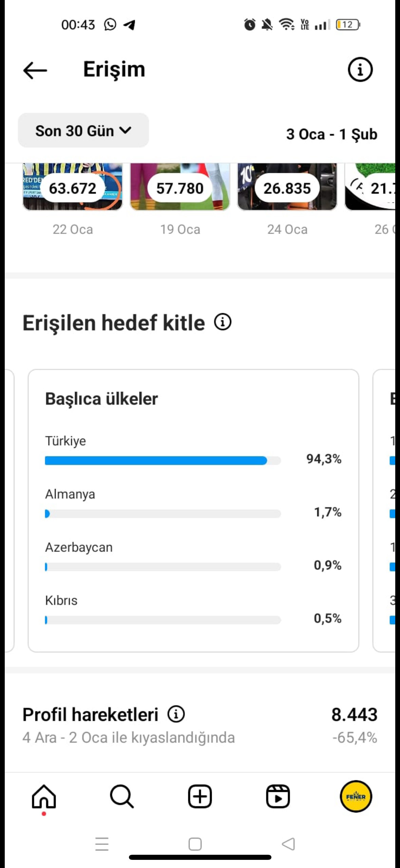
Task: Tap info icon next to Erişilen hedef kitle
Action: coord(223,322)
